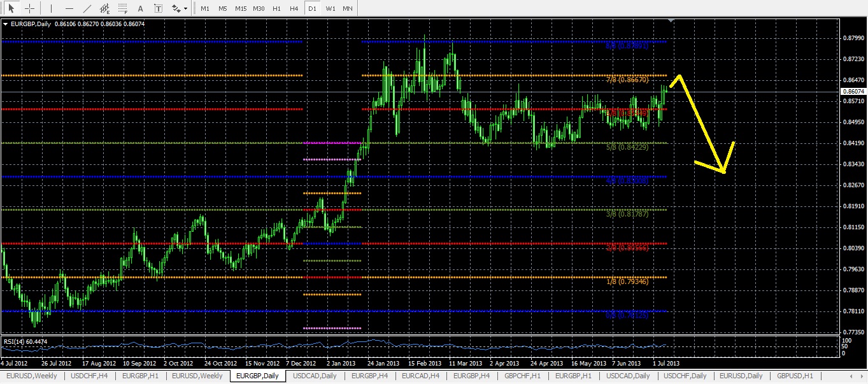This screenshot has width=868, height=384.
Task: Activate the crosshair tool
Action: [29, 9]
